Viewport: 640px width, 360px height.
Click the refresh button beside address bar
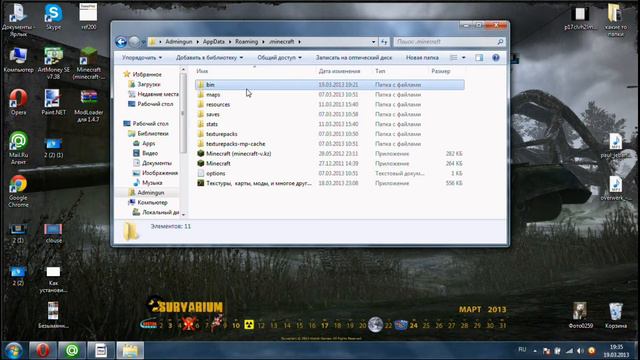[x=384, y=42]
